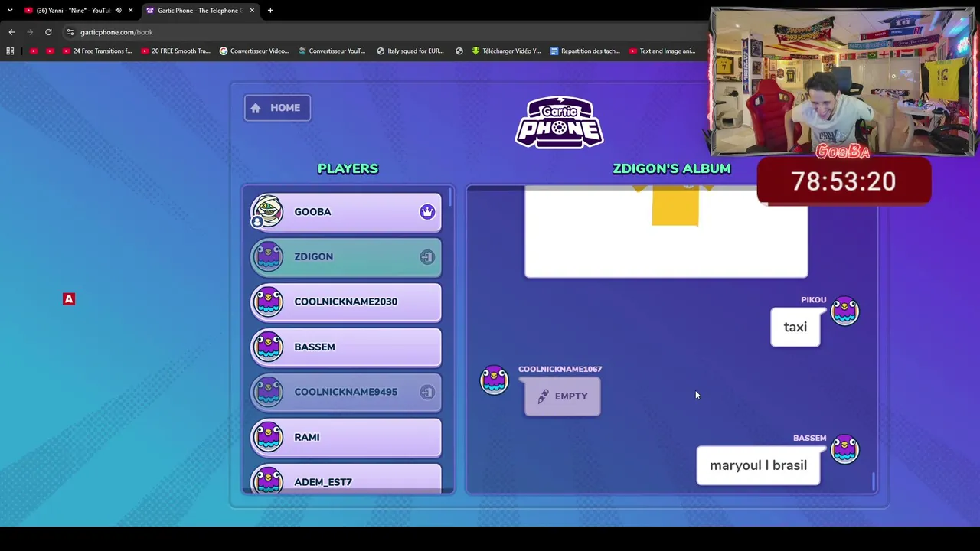Select RAMI in the players list

tap(346, 438)
